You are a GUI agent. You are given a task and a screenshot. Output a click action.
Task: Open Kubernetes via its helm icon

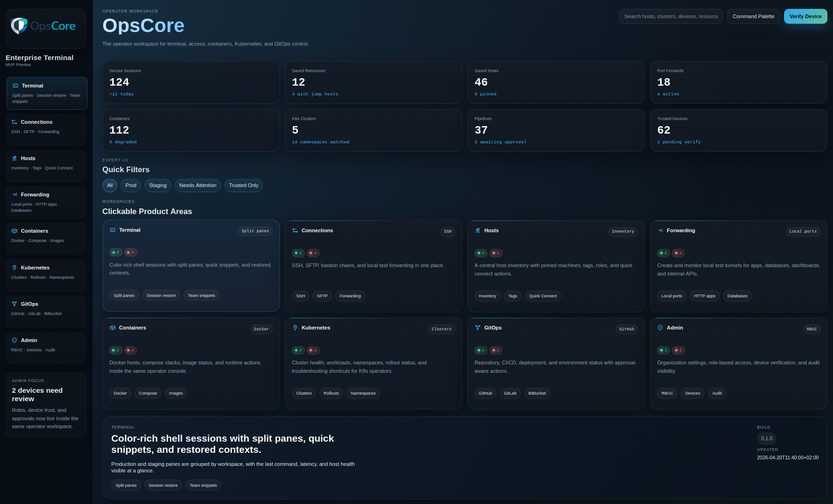pyautogui.click(x=14, y=268)
